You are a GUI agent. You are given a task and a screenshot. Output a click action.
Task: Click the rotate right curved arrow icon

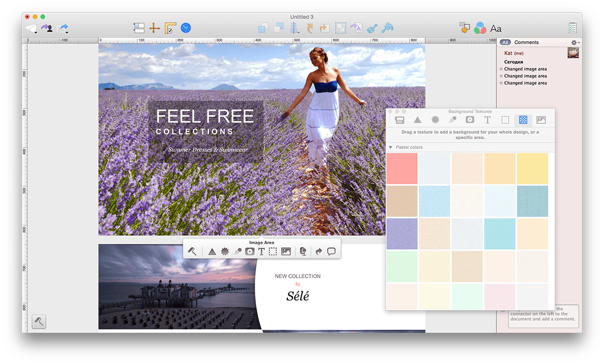click(x=325, y=28)
